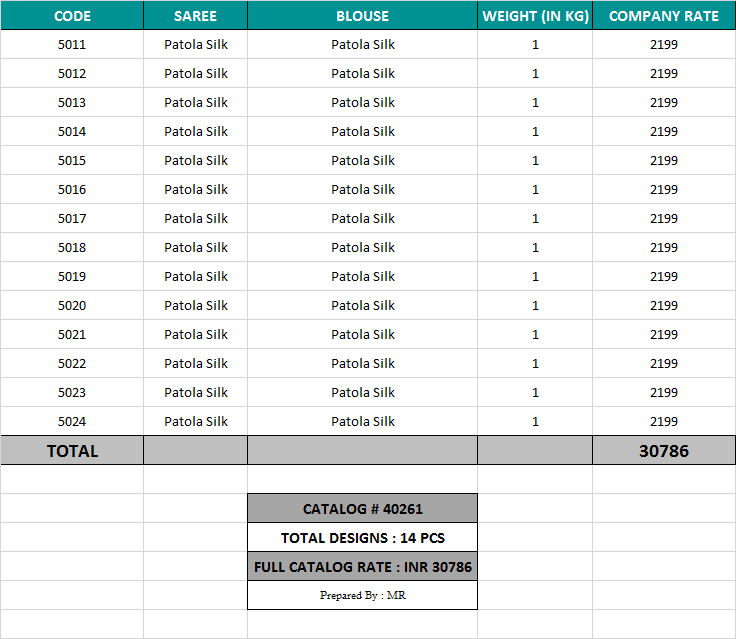
Task: Click the weight cell for code 5019
Action: (x=535, y=277)
